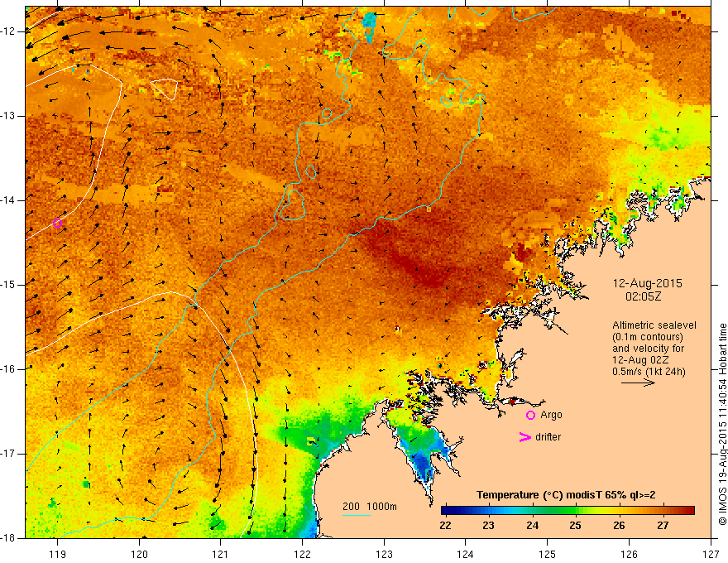Click the '126' longitude axis label

click(629, 554)
